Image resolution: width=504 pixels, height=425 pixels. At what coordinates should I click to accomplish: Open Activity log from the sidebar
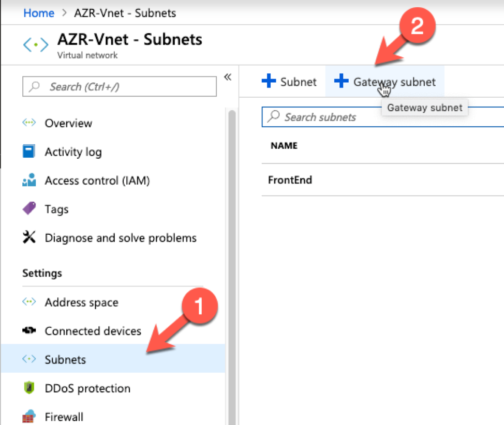click(x=73, y=152)
